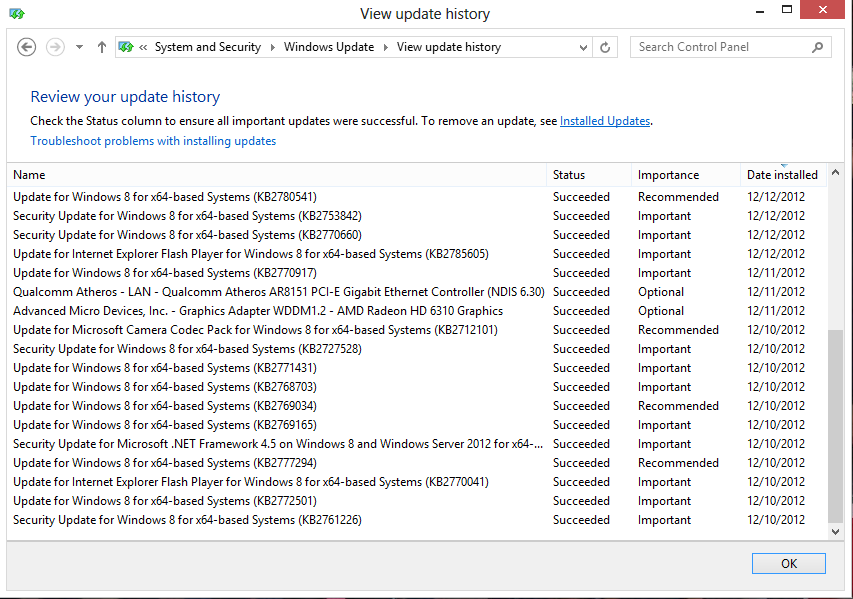Close the View update history window
The image size is (853, 599).
(822, 10)
